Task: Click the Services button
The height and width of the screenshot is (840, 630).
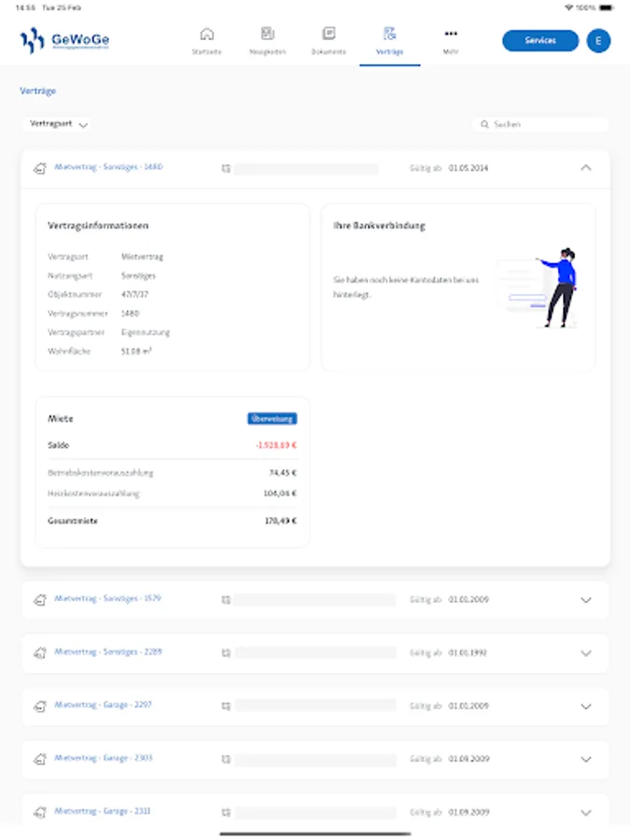Action: (540, 40)
